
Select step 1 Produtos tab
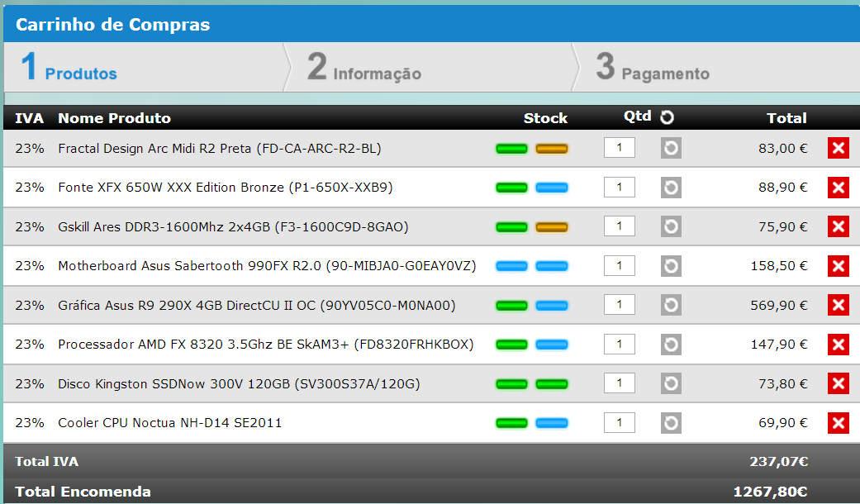pos(69,69)
